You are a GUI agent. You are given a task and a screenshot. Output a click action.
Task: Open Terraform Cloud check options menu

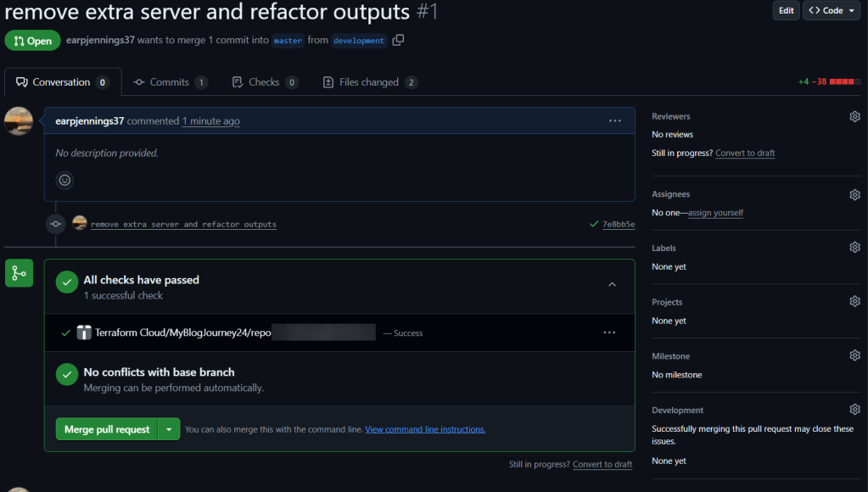(609, 333)
